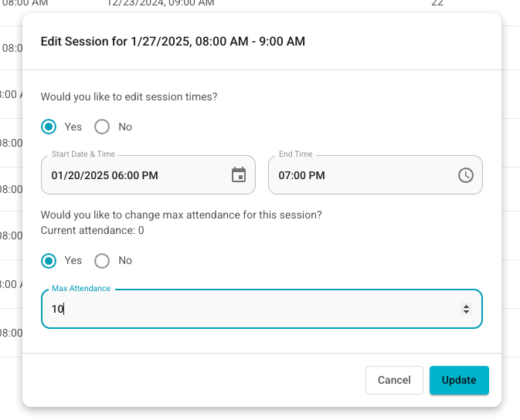Screen dimensions: 520x420
Task: Click the edit session times question text
Action: click(x=129, y=97)
